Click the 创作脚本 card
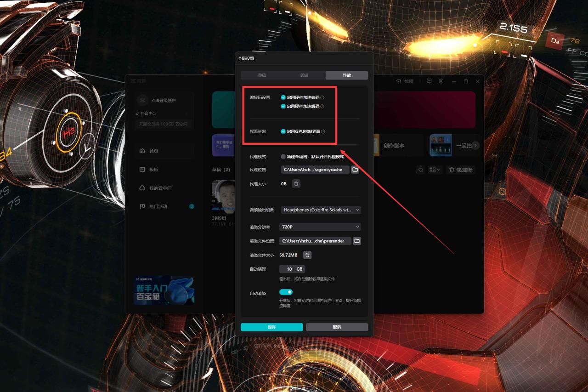588x392 pixels. (398, 146)
